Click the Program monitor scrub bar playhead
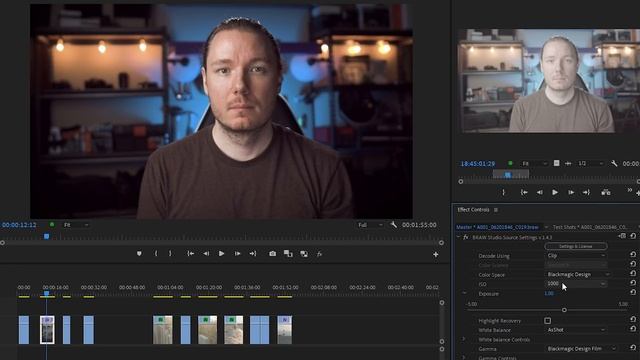640x360 pixels. 47,236
